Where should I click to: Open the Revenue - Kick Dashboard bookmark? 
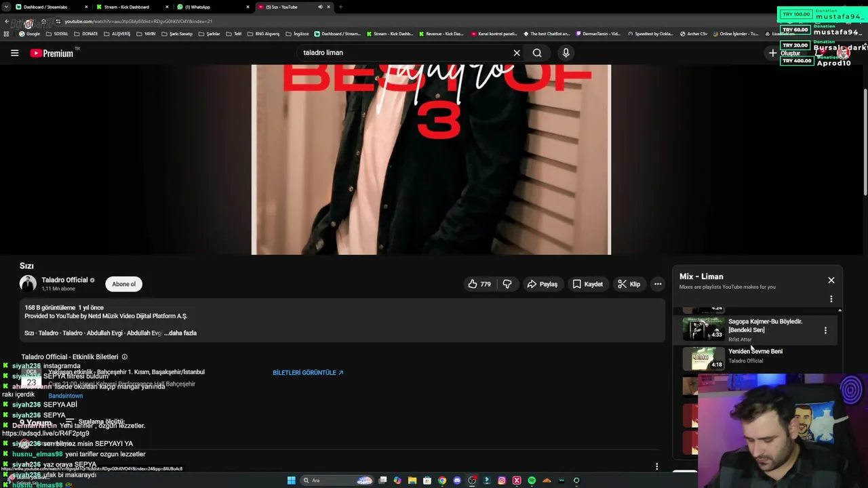(441, 34)
